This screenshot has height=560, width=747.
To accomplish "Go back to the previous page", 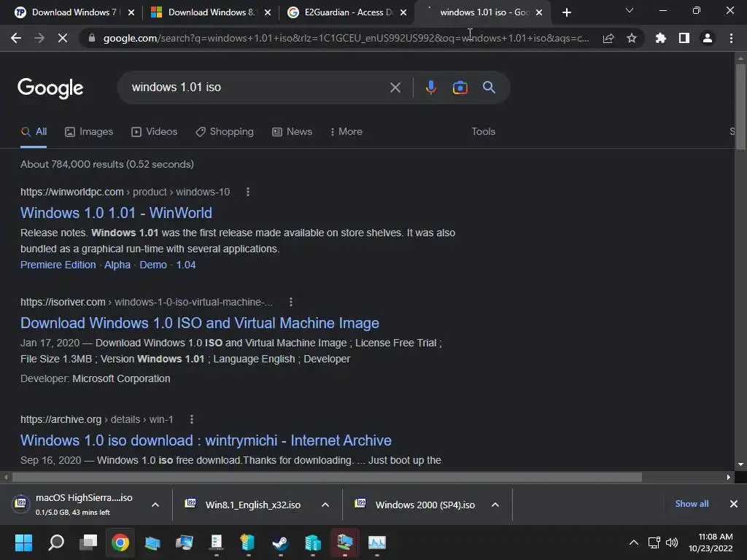I will (16, 38).
